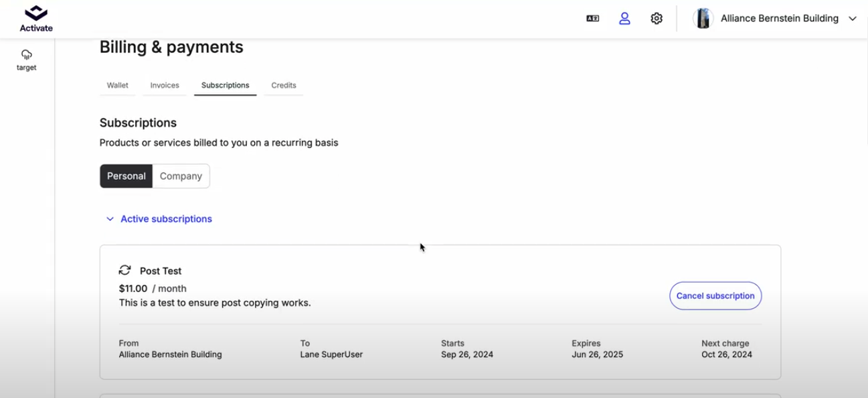Click the 'This is a test to ensure post copying works.' text

pyautogui.click(x=215, y=303)
